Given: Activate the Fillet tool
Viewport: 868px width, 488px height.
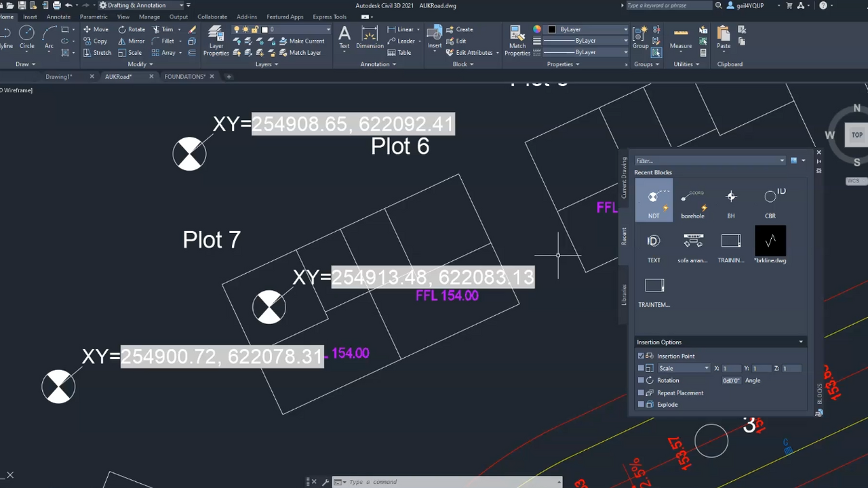Looking at the screenshot, I should coord(163,41).
